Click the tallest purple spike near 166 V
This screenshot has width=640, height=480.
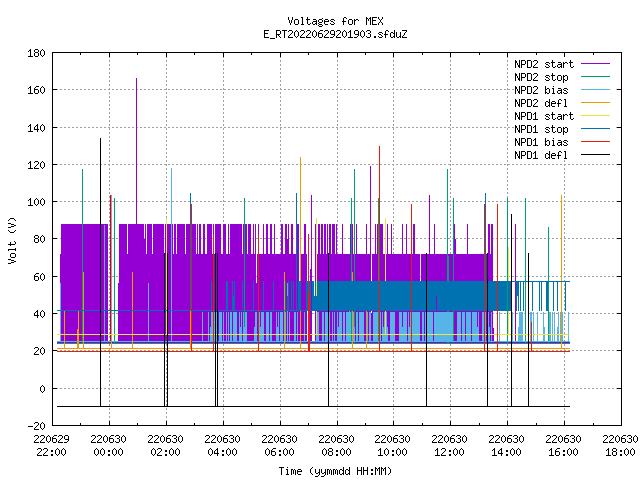pyautogui.click(x=136, y=151)
